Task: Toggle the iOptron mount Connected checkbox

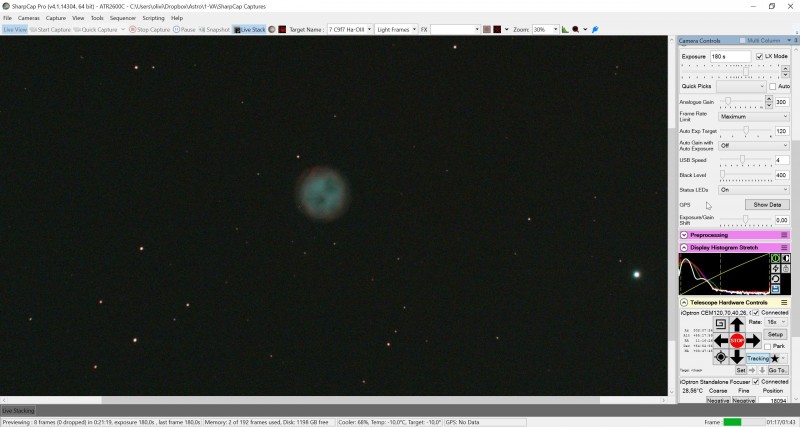Action: pos(756,313)
